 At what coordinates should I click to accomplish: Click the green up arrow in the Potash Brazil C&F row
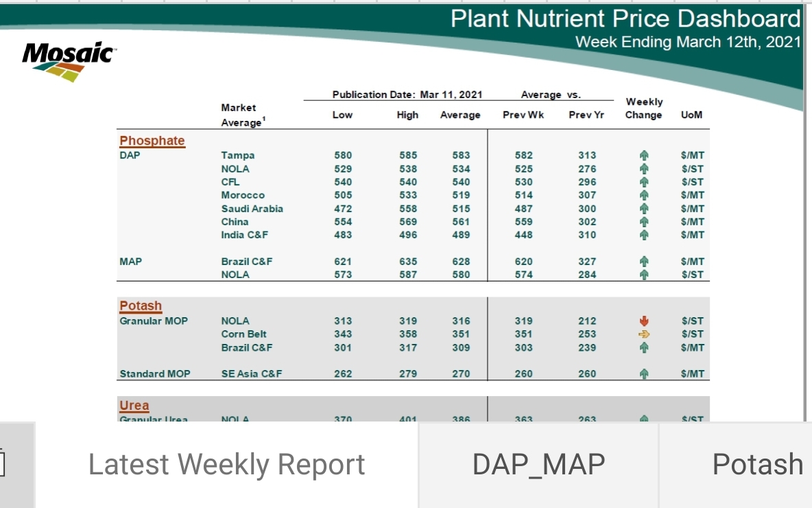coord(644,347)
